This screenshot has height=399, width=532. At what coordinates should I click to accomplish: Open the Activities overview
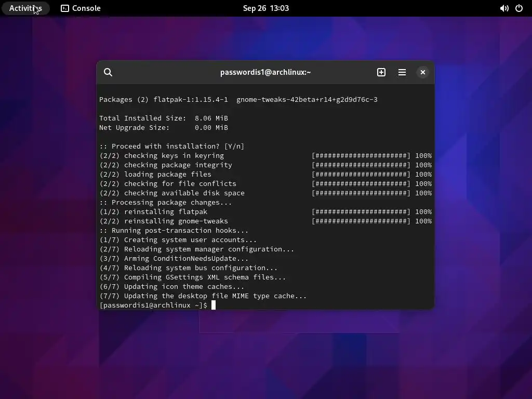(25, 8)
